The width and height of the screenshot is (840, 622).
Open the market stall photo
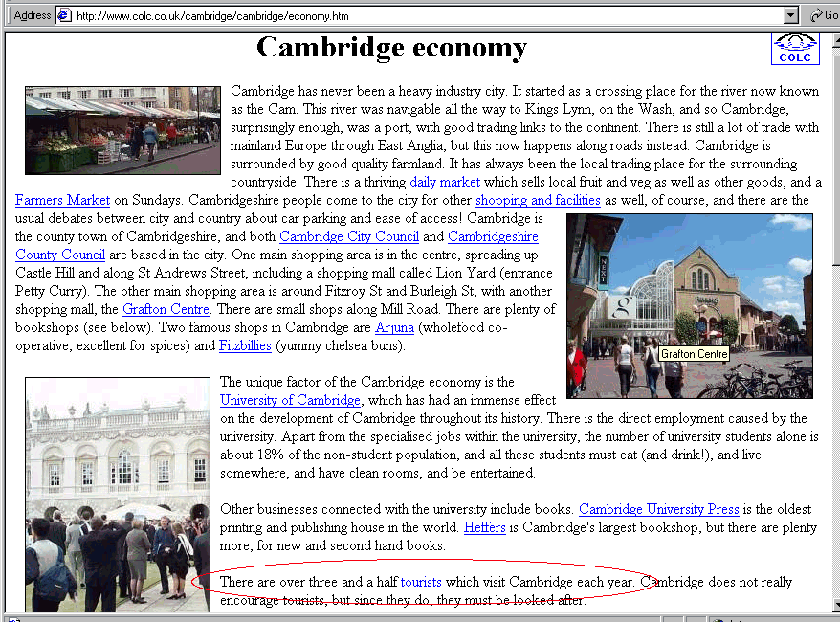pyautogui.click(x=122, y=130)
